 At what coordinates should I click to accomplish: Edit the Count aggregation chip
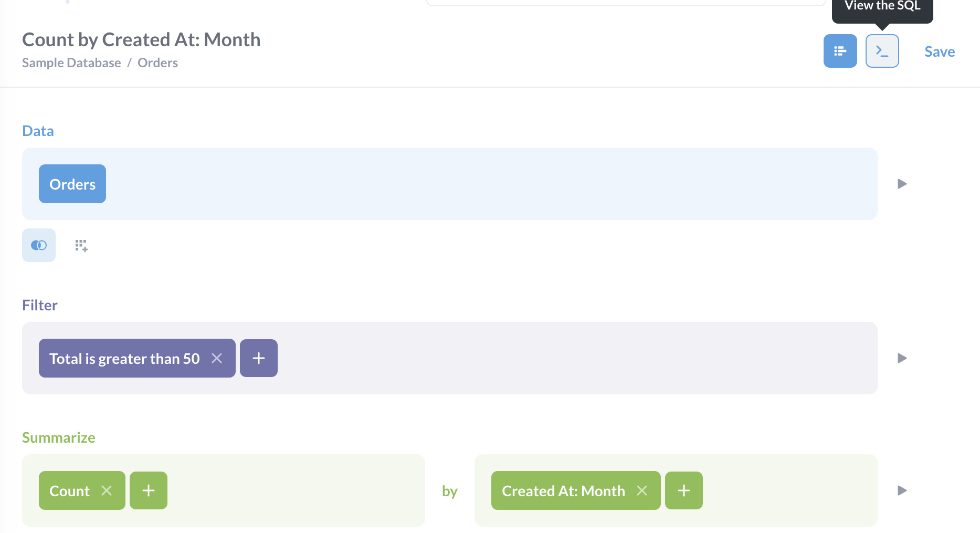click(69, 491)
